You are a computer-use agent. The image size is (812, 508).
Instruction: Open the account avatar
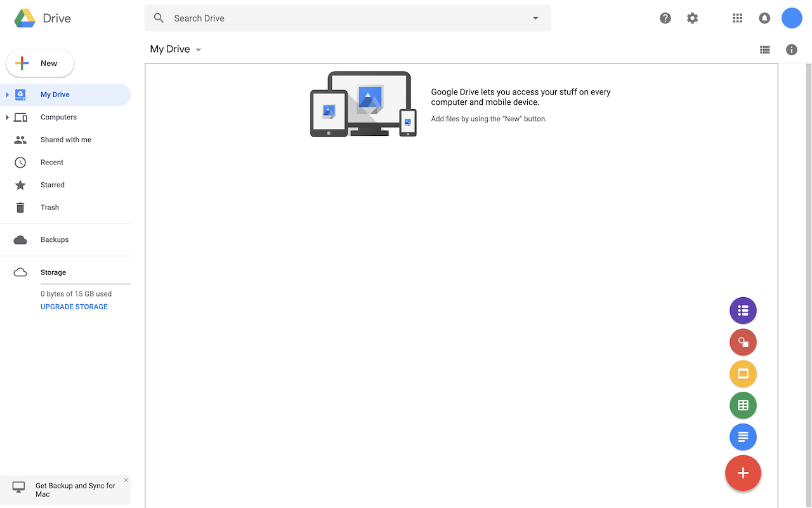(792, 18)
